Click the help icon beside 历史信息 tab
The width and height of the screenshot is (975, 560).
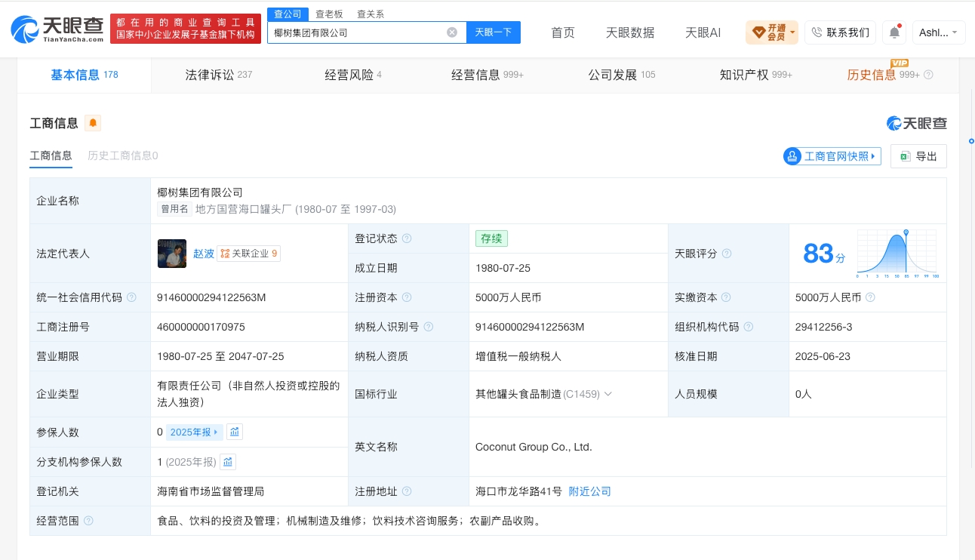(x=928, y=75)
